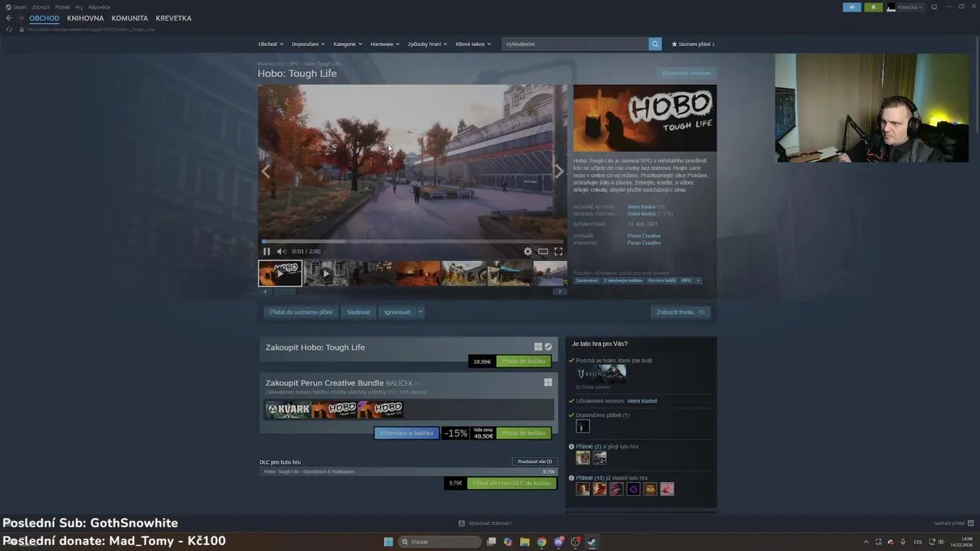Click Procházet vše DLC button
This screenshot has height=551, width=980.
tap(535, 461)
